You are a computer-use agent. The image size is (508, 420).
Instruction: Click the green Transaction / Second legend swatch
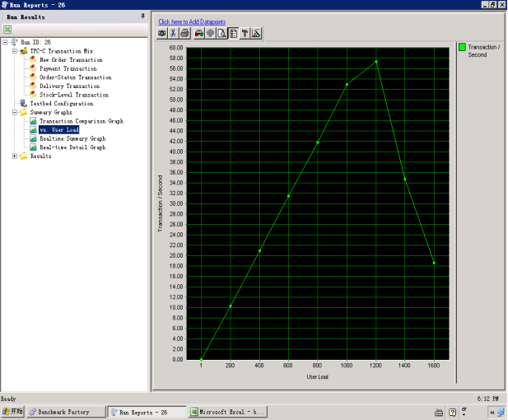(x=462, y=47)
